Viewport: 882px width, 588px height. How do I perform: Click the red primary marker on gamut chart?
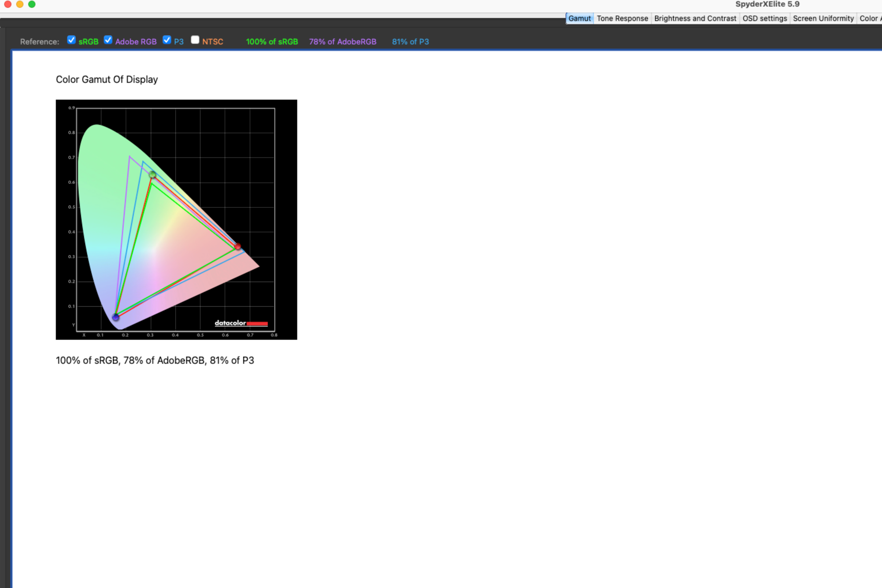coord(237,246)
